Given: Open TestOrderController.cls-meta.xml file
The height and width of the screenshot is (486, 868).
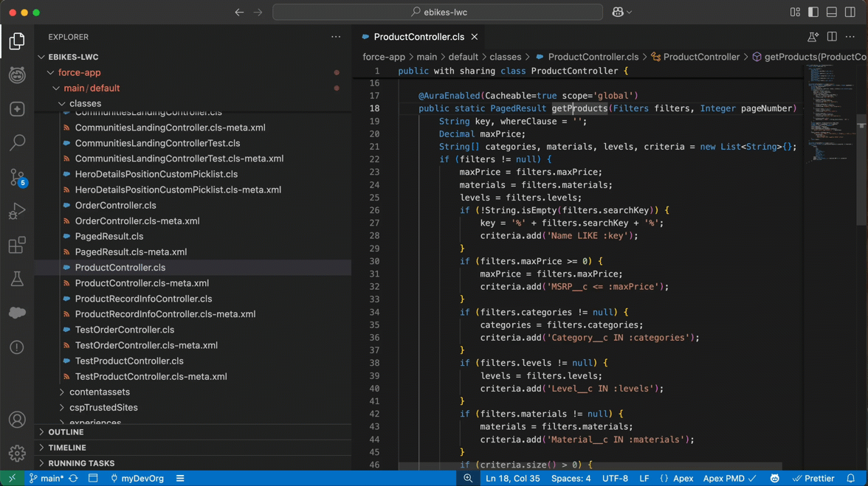Looking at the screenshot, I should [146, 345].
